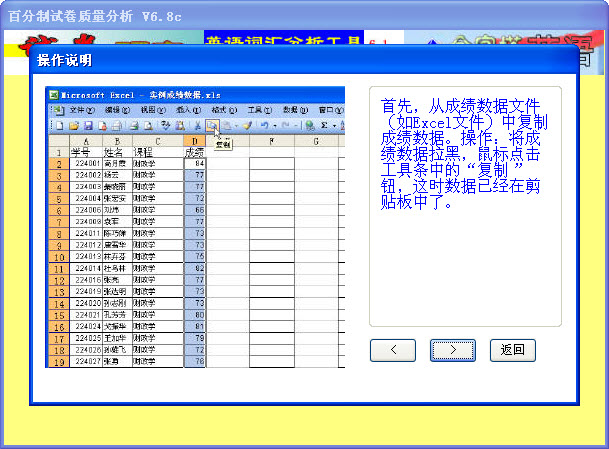Click student number cell 224001

[86, 164]
